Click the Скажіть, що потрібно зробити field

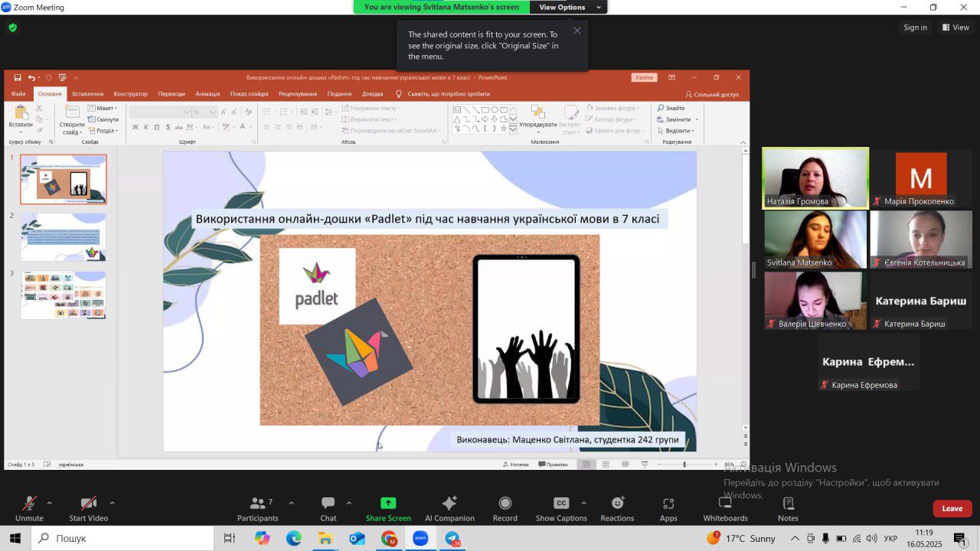pos(443,94)
